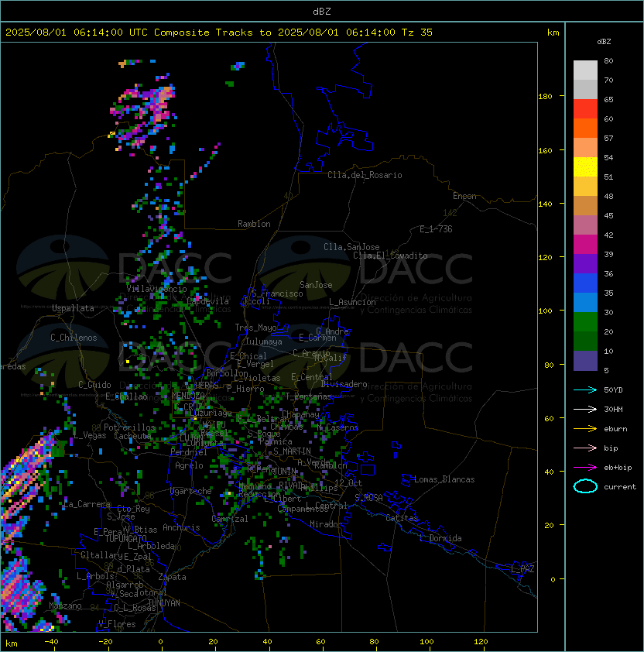Click the '100' tick on right km axis
This screenshot has height=652, width=644.
pos(545,311)
